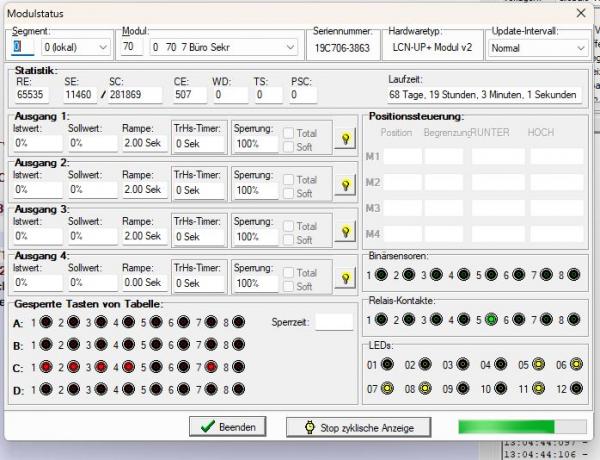Click the green progress bar
Viewport: 600px width, 460px height.
click(x=506, y=427)
